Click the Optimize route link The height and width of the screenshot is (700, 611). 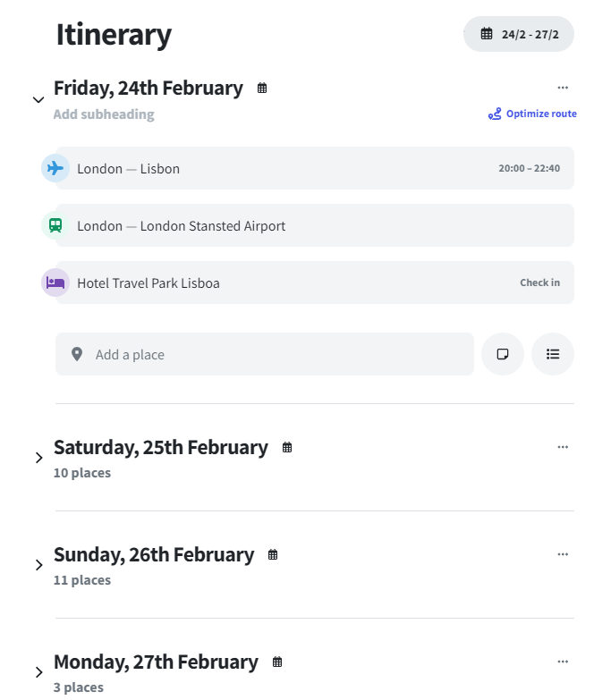(532, 114)
